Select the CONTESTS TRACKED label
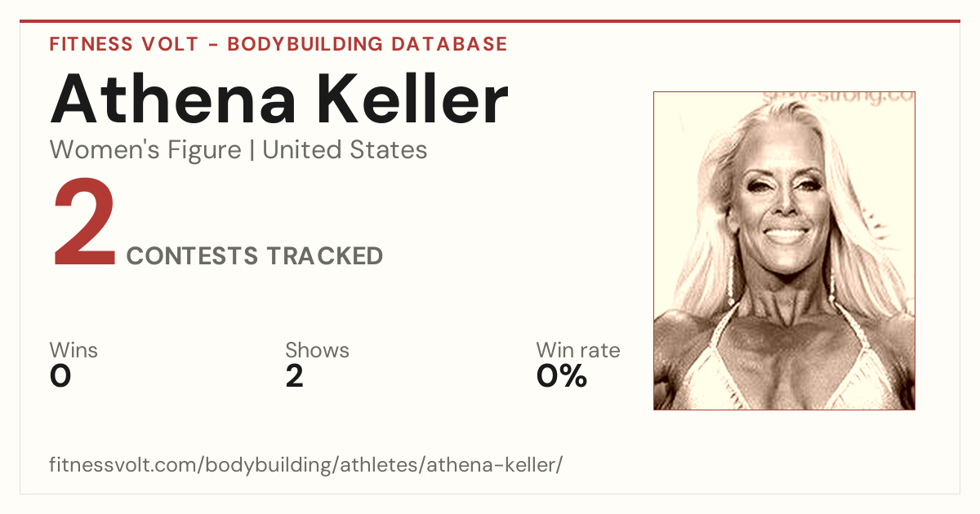Image resolution: width=980 pixels, height=514 pixels. [x=255, y=255]
